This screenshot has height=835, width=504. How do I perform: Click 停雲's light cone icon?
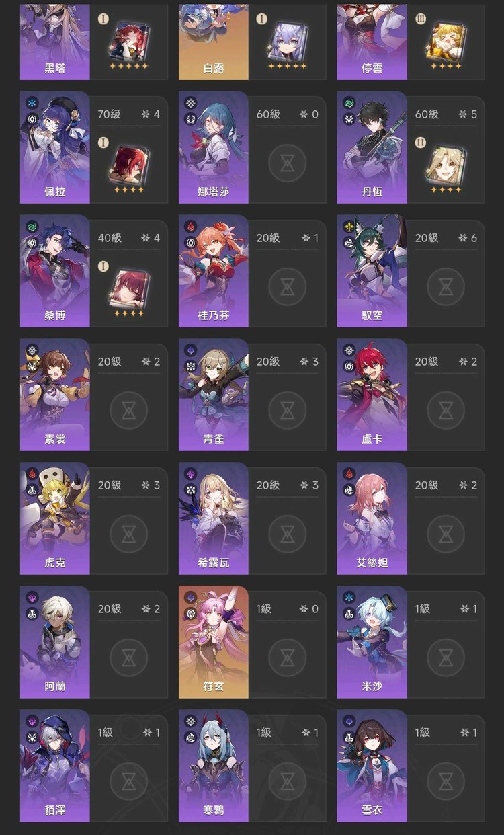[446, 40]
